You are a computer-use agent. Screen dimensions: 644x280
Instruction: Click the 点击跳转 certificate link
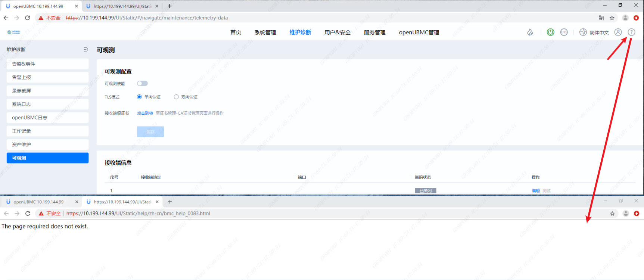click(x=145, y=113)
